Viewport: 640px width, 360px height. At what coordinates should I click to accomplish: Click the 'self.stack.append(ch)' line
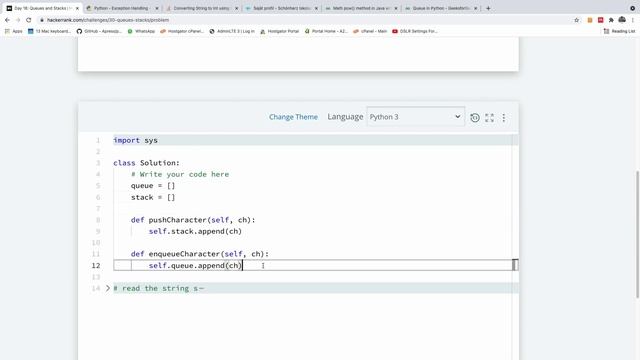tap(195, 231)
